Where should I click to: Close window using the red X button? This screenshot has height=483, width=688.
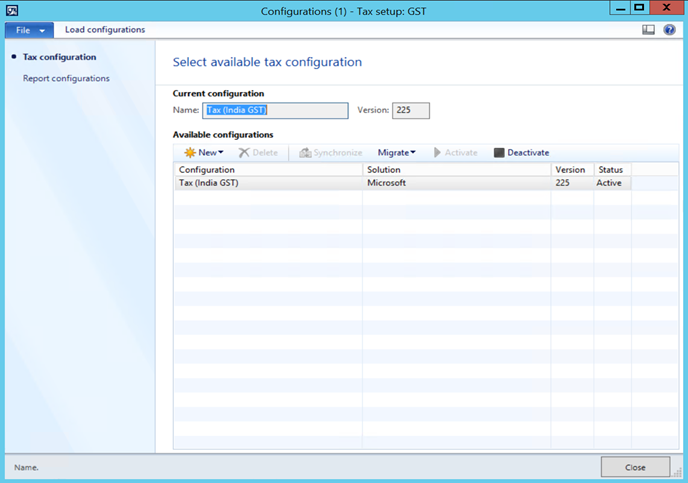pos(666,8)
